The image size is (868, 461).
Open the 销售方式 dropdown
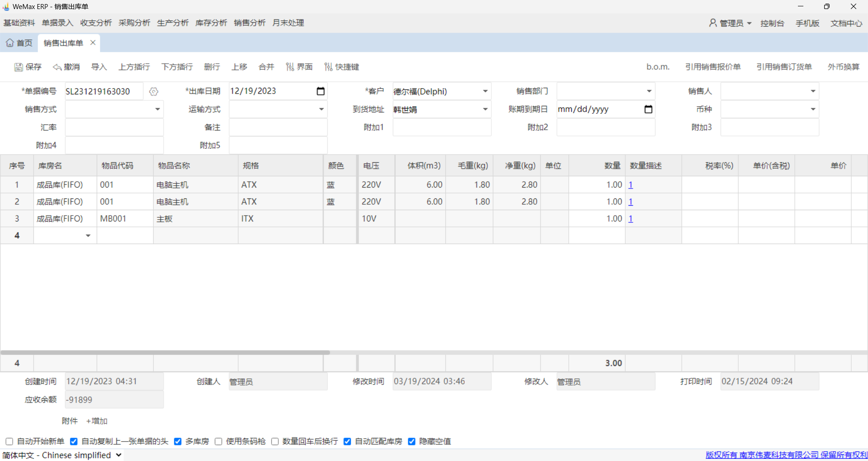pyautogui.click(x=157, y=109)
